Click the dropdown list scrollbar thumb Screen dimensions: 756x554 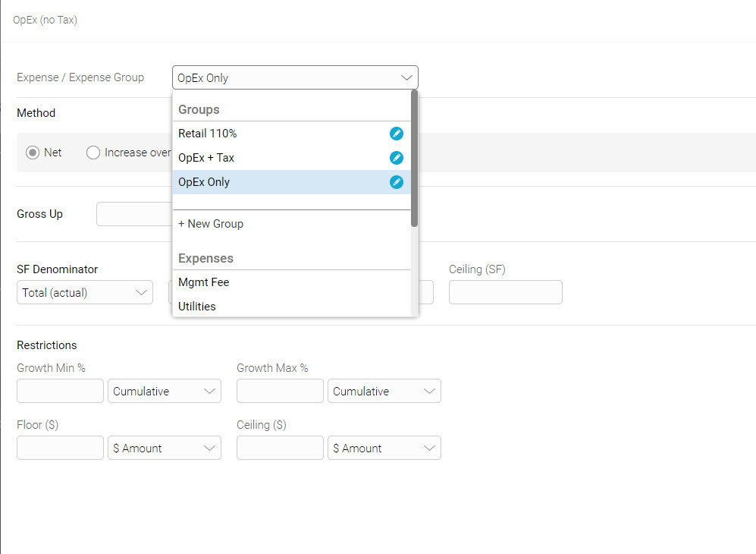coord(414,158)
